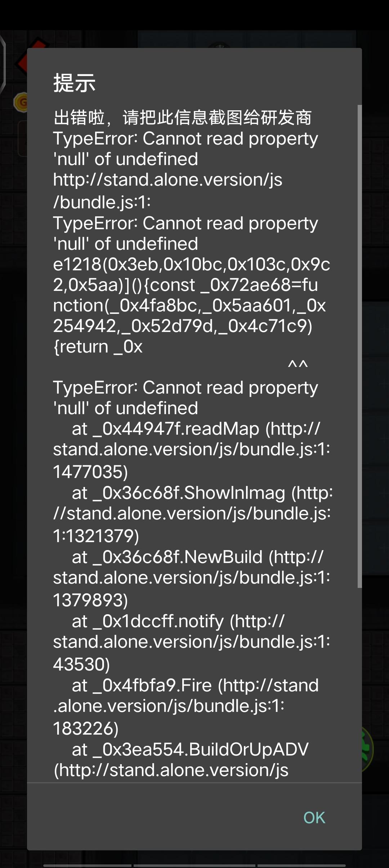Tap the OK button to dismiss the dialog
Screen dimensions: 389x868
point(314,817)
